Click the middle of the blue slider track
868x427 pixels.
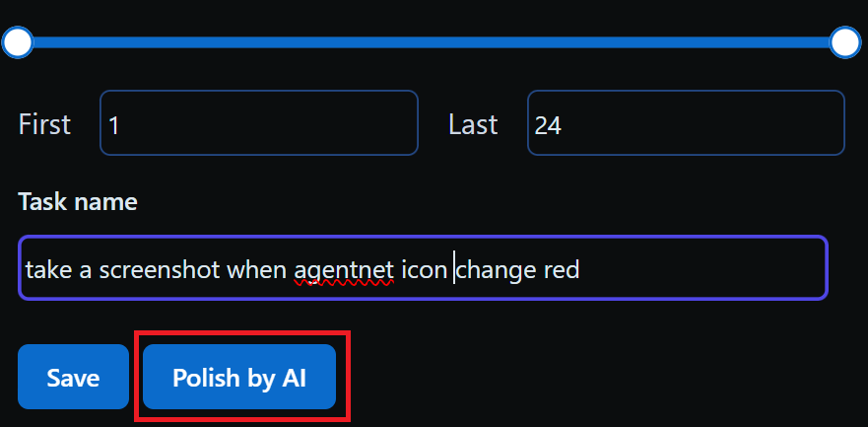pyautogui.click(x=432, y=42)
